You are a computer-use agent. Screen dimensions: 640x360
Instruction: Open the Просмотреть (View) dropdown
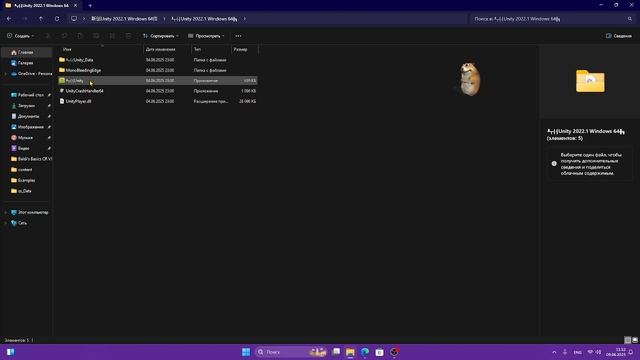206,36
